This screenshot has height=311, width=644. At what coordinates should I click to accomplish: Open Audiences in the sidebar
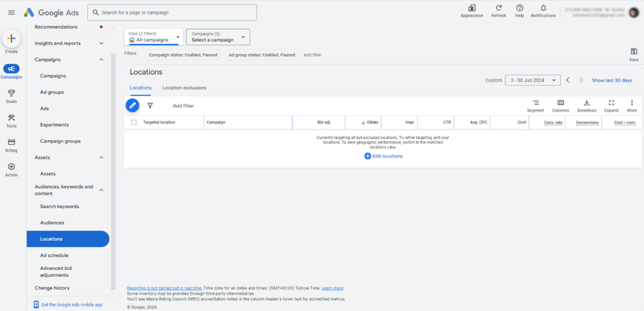[x=52, y=223]
